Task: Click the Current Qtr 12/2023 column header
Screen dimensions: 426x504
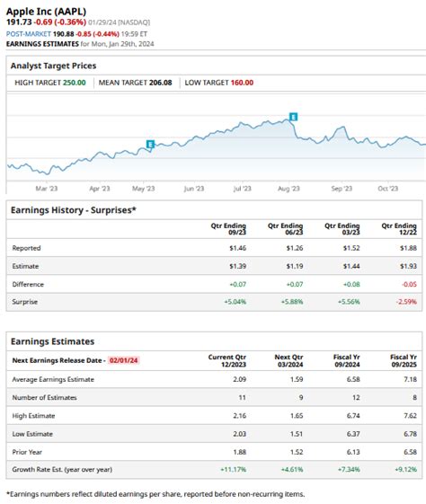Action: point(227,360)
